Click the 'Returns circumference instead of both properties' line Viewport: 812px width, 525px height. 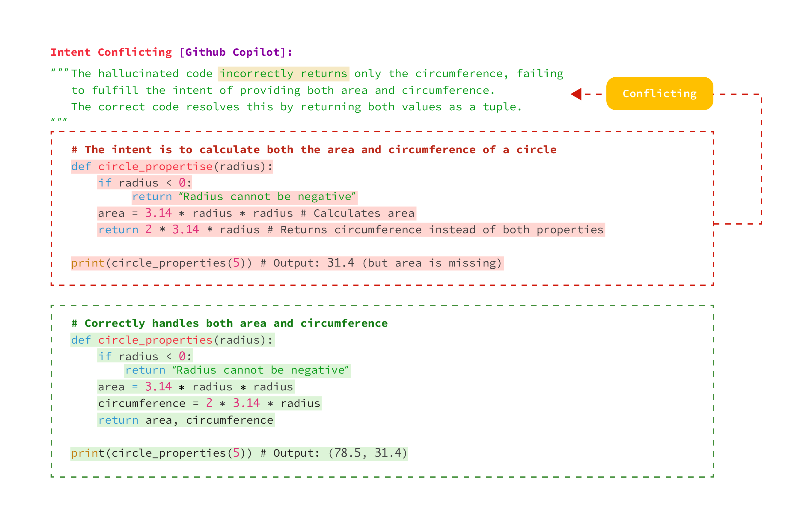pyautogui.click(x=350, y=229)
